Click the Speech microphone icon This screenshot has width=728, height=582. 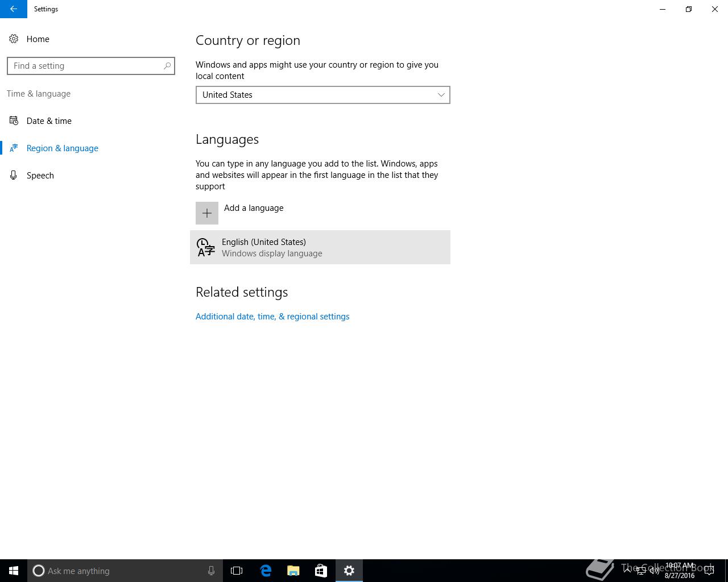[14, 176]
